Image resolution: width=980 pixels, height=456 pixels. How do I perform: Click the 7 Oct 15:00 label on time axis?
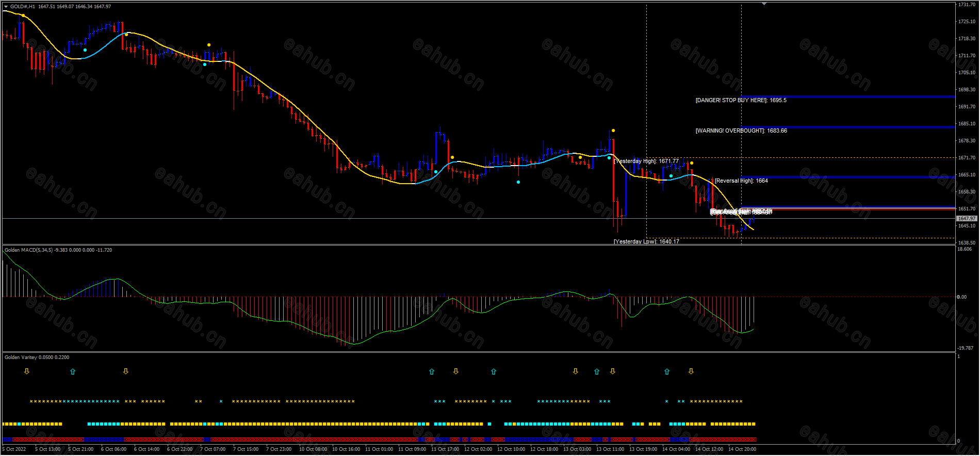pyautogui.click(x=246, y=449)
